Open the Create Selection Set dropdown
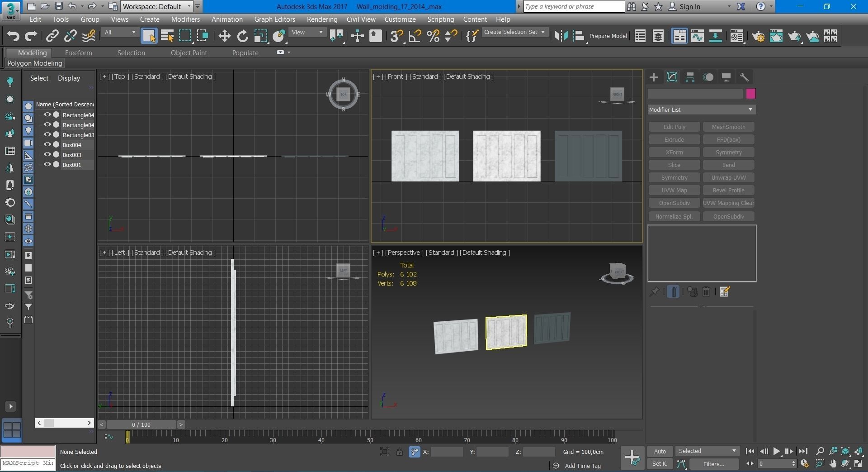This screenshot has width=868, height=472. (x=514, y=32)
